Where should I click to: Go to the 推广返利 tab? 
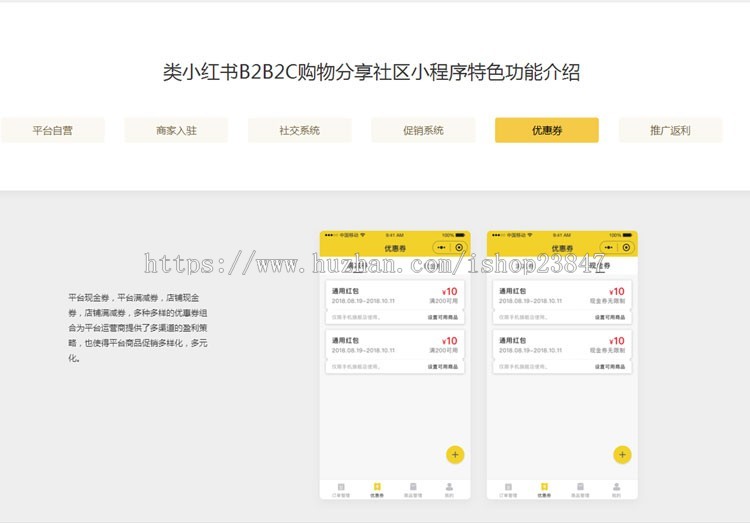click(670, 130)
